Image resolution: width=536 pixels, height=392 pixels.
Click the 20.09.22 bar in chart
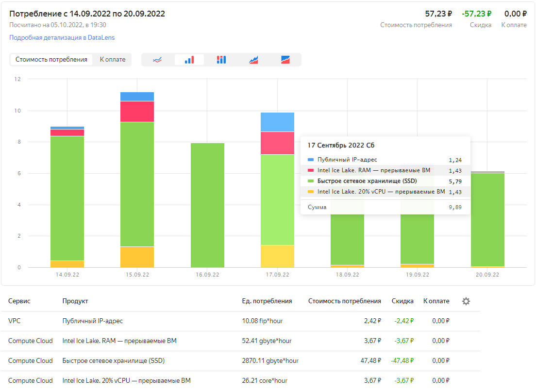487,219
